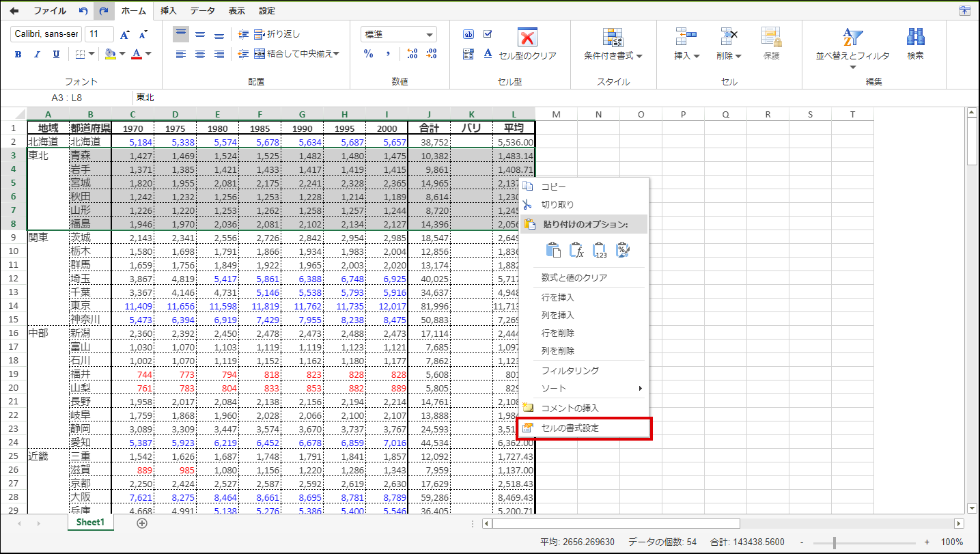Select the checkbox cell type icon
980x554 pixels.
click(488, 33)
